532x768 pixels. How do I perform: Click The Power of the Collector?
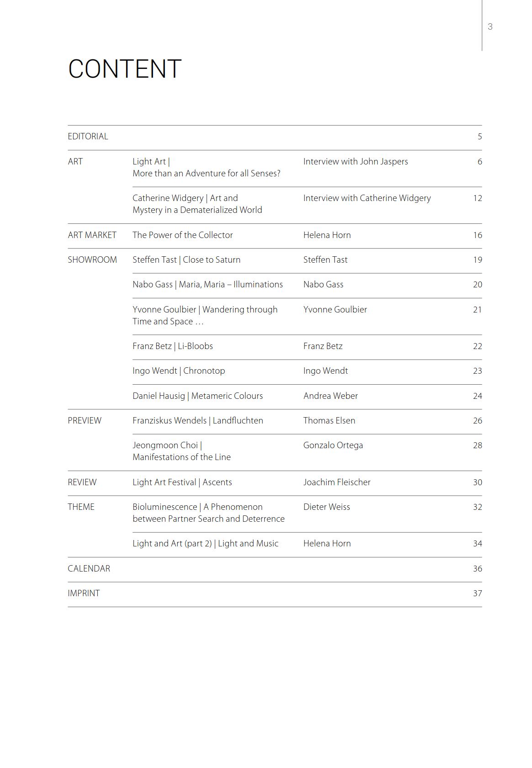(183, 235)
